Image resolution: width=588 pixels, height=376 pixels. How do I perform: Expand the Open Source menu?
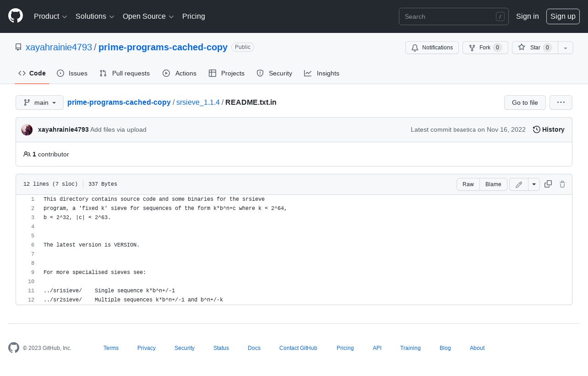pyautogui.click(x=148, y=16)
